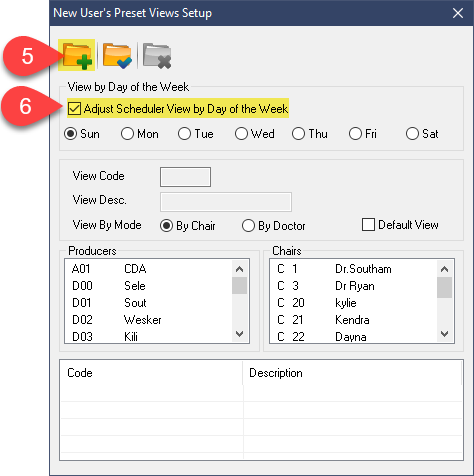Click the add new view folder icon
The height and width of the screenshot is (476, 474).
(77, 55)
